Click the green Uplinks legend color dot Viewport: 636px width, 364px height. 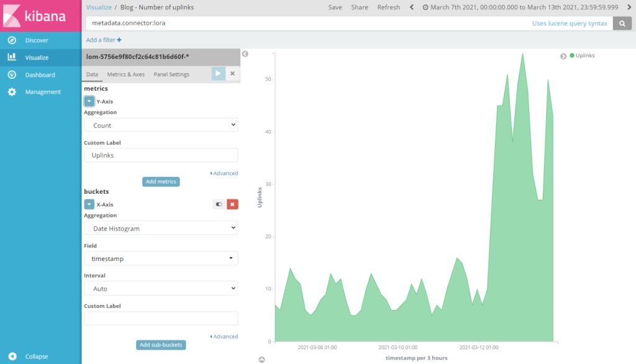point(572,55)
